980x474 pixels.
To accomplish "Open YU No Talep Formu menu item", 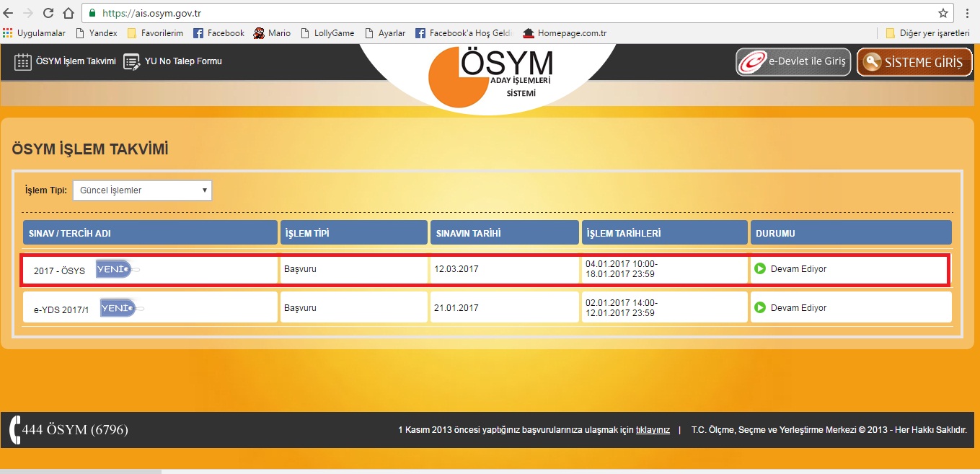I will tap(172, 61).
